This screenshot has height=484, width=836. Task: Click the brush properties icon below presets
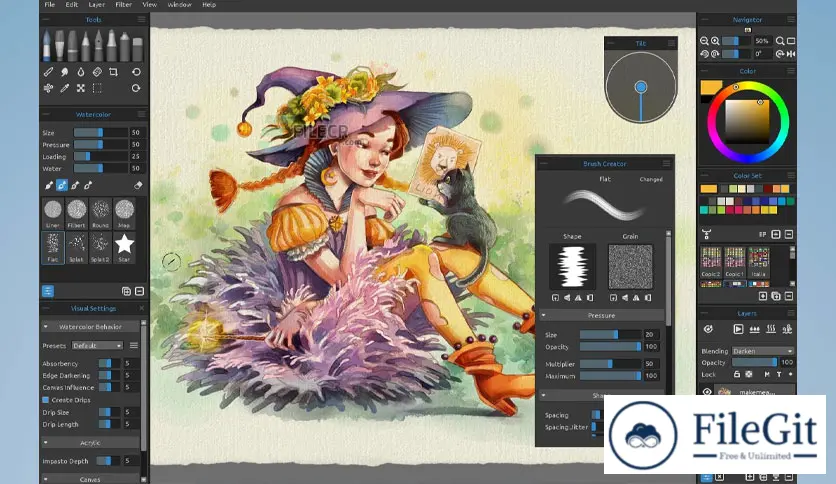[47, 291]
